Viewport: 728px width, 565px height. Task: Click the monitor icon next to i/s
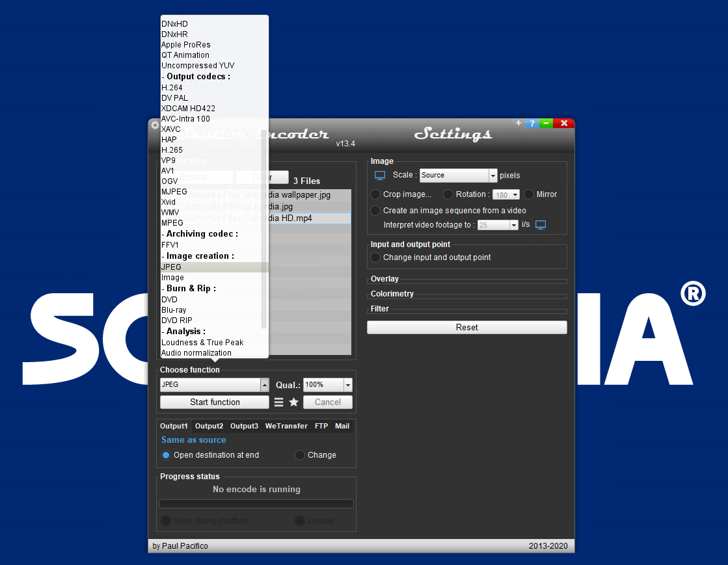click(541, 224)
